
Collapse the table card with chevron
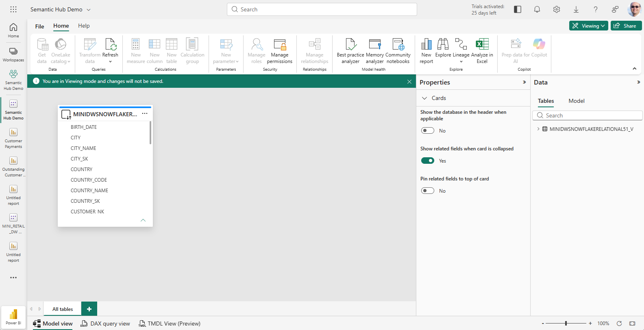pyautogui.click(x=143, y=220)
